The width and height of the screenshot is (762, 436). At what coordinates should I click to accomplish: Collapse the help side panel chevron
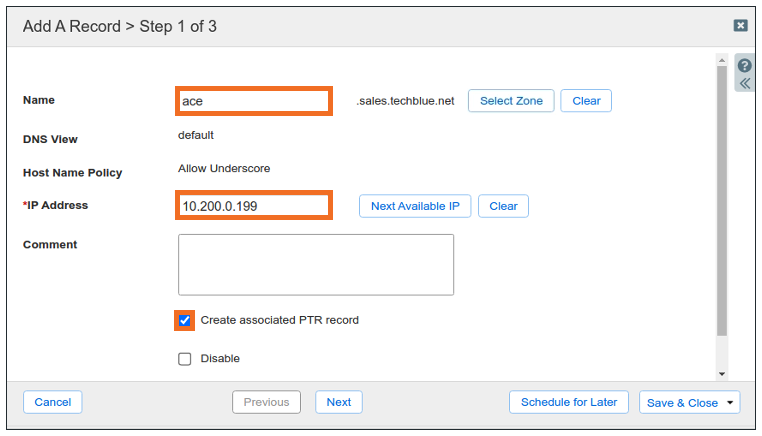(x=745, y=83)
